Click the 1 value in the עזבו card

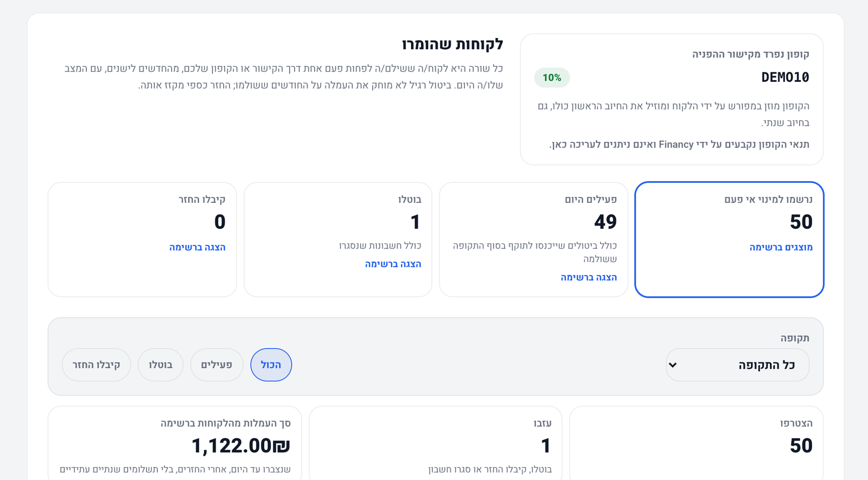coord(546,446)
